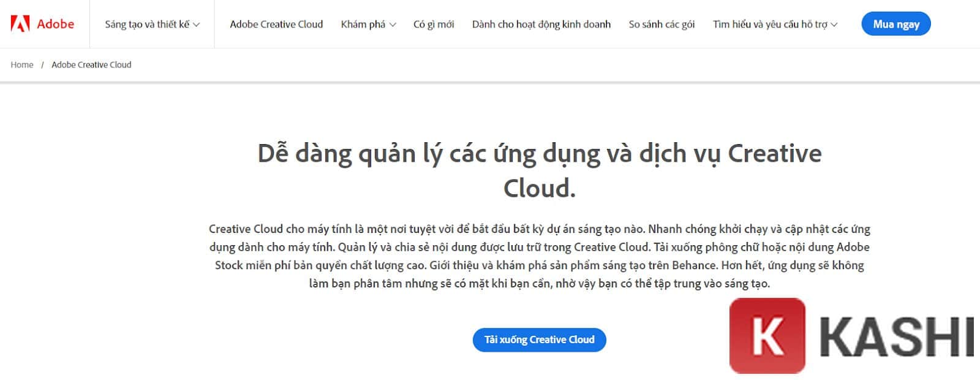Click the heading Dễ dàng quản lý các ứng dụng
This screenshot has width=980, height=380.
540,170
